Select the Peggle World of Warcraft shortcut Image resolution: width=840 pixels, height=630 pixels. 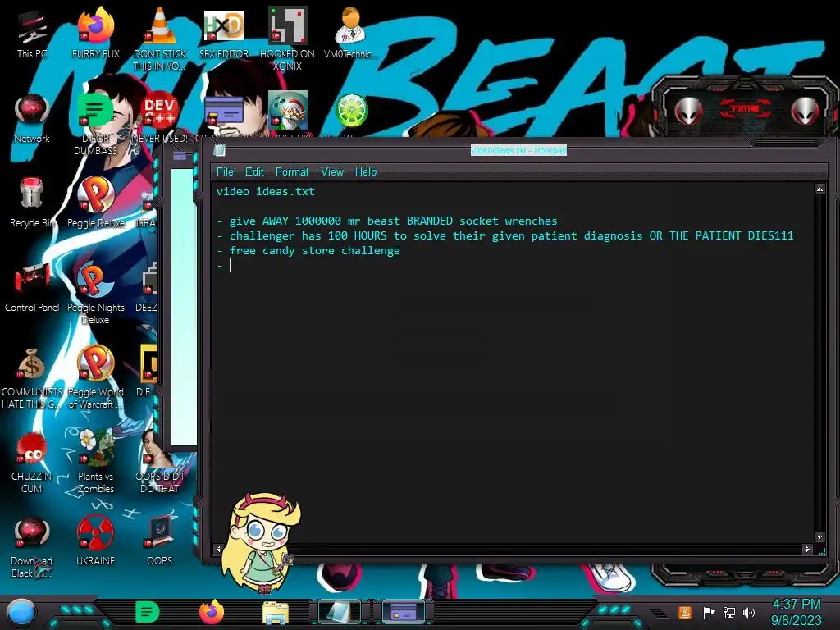point(96,377)
